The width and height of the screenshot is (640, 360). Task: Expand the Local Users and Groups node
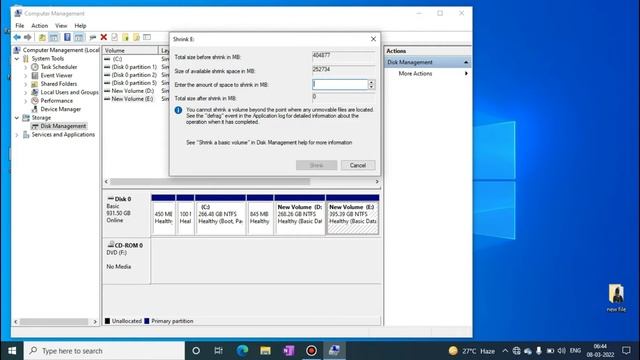(x=26, y=93)
